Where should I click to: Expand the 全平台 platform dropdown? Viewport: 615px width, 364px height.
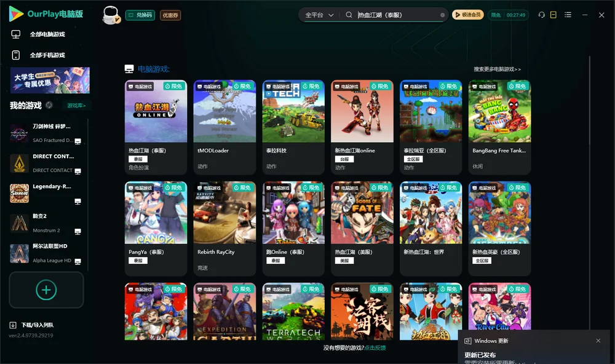(x=319, y=15)
